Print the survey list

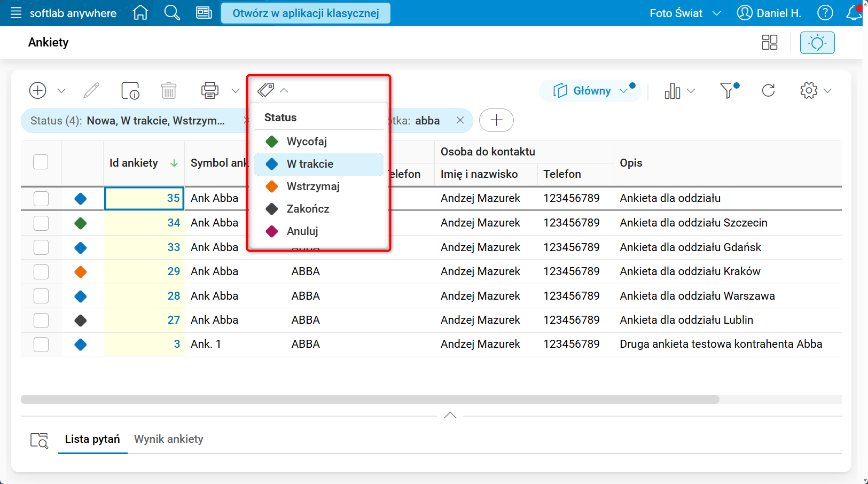pyautogui.click(x=210, y=90)
